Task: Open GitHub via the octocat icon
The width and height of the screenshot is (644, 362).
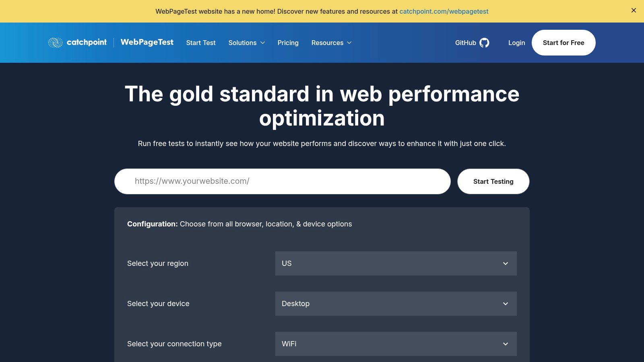Action: (x=485, y=42)
